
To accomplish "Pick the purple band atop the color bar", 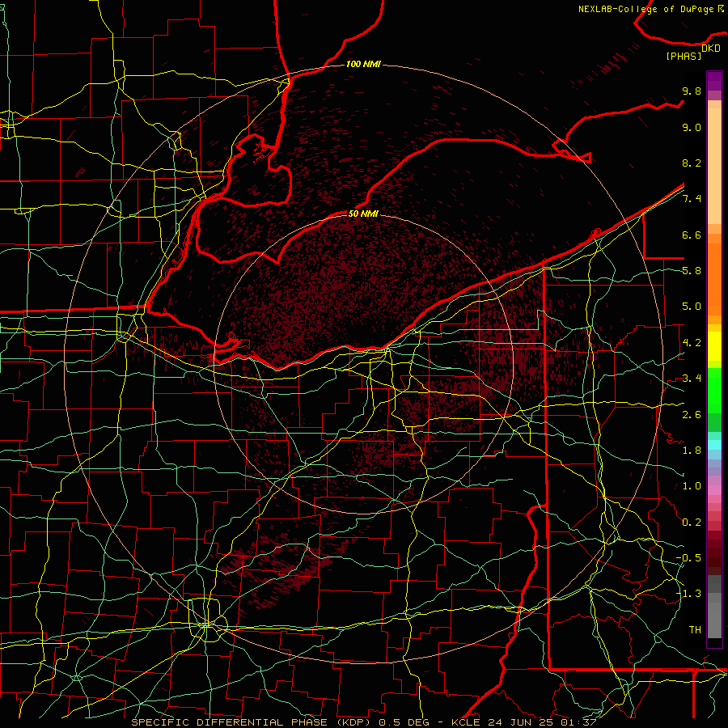I will pos(714,81).
